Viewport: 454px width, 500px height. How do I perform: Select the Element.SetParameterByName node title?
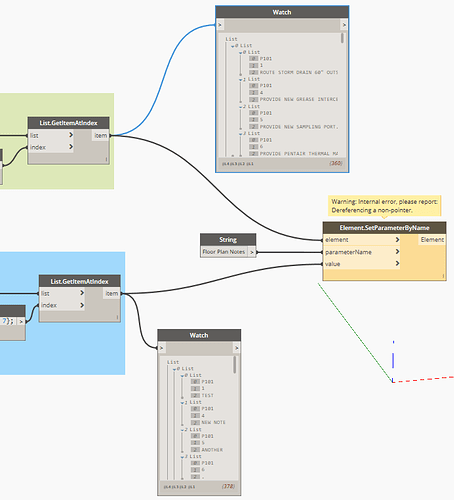pos(384,228)
